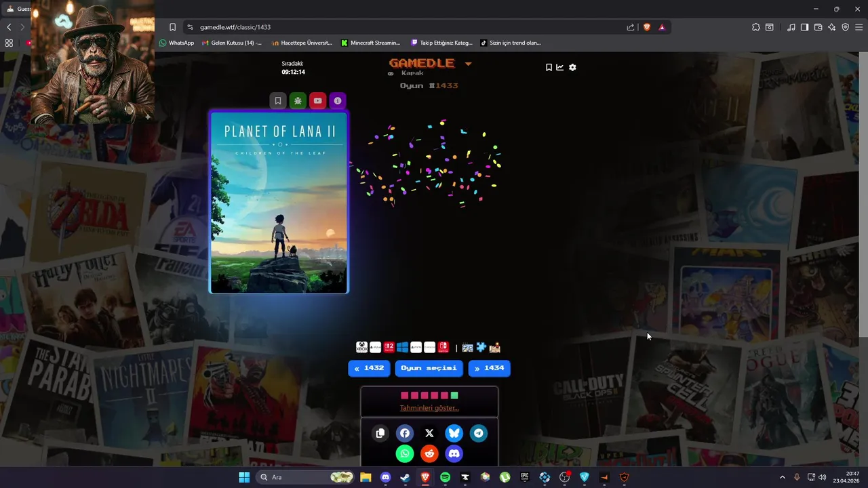Open the Gamedle mode dropdown arrow
This screenshot has height=488, width=868.
(468, 64)
